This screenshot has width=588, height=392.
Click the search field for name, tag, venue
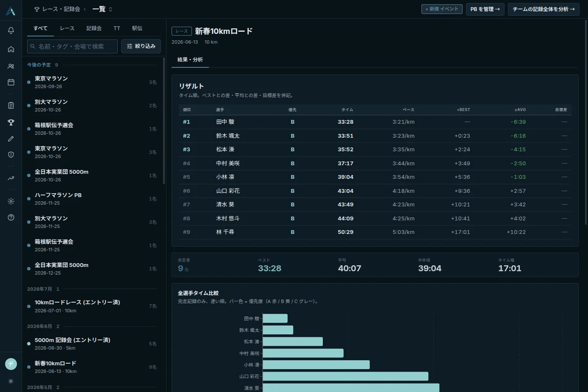(72, 46)
